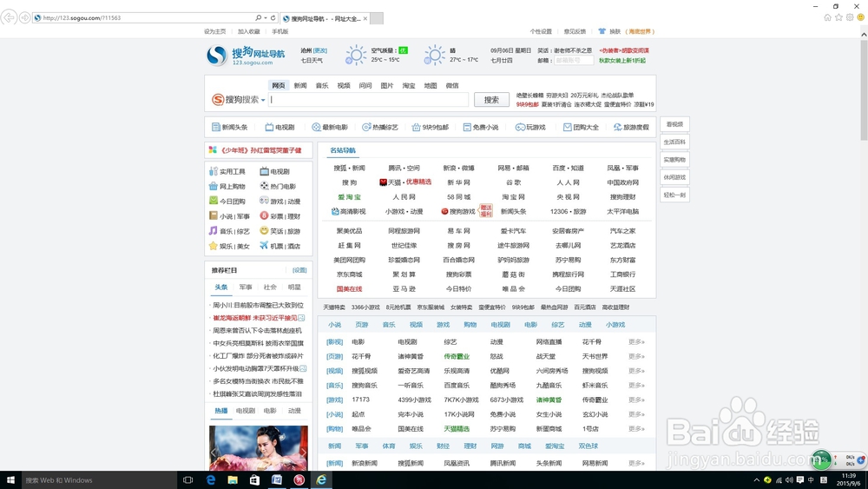The width and height of the screenshot is (868, 489).
Task: Click the 更改 city link beside 沧州
Action: click(x=320, y=50)
